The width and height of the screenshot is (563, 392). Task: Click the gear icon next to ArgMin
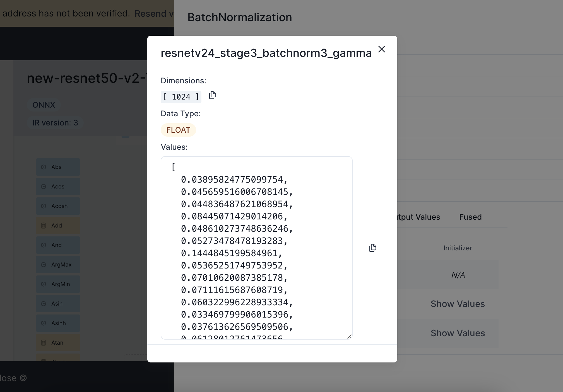click(44, 284)
